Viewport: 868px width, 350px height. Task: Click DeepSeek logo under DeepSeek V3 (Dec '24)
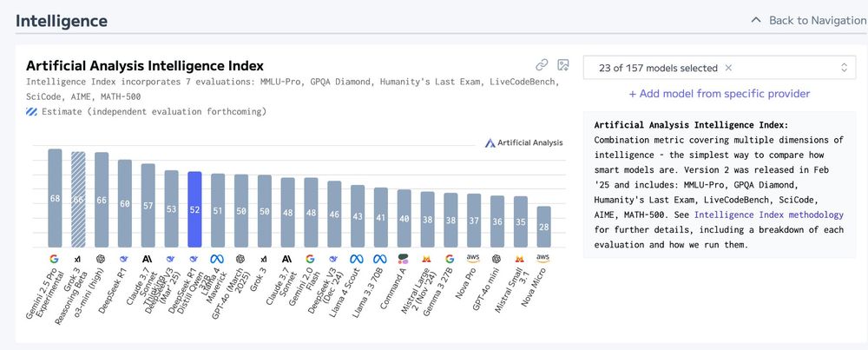point(333,259)
